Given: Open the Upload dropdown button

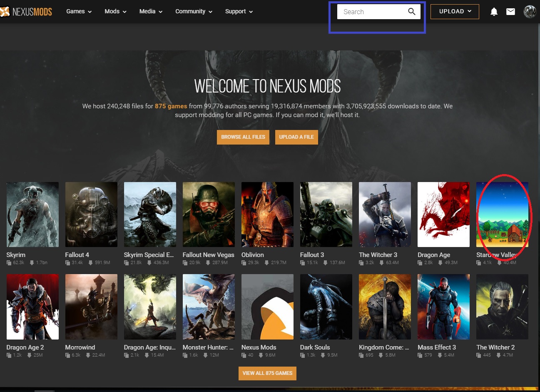Looking at the screenshot, I should point(455,12).
